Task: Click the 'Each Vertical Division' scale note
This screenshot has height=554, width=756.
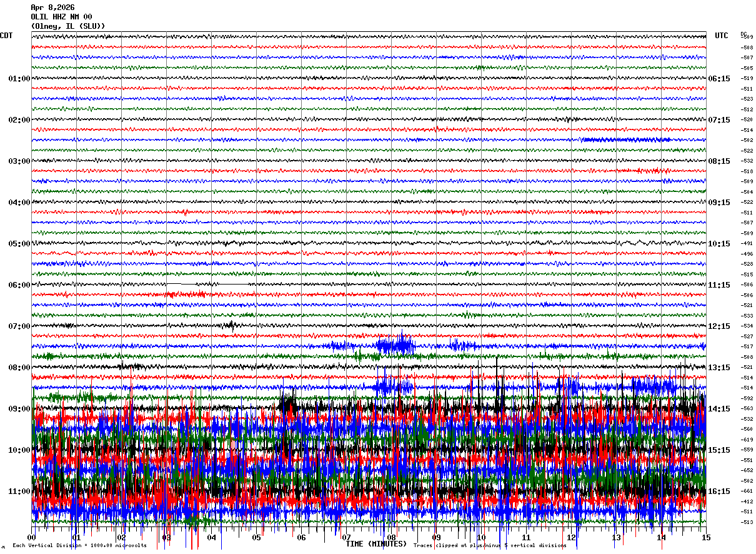Action: click(x=79, y=546)
